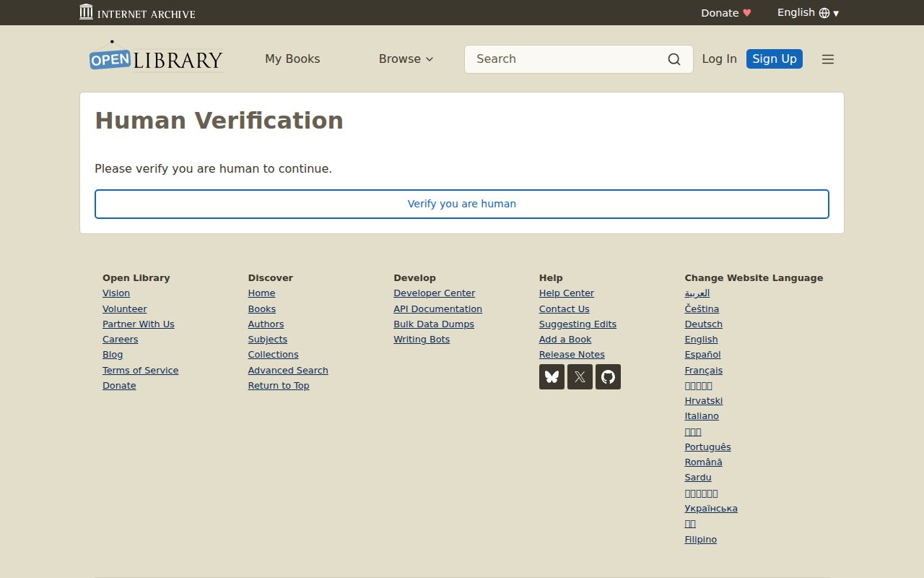The width and height of the screenshot is (924, 578).
Task: Click the Log In link
Action: 720,59
